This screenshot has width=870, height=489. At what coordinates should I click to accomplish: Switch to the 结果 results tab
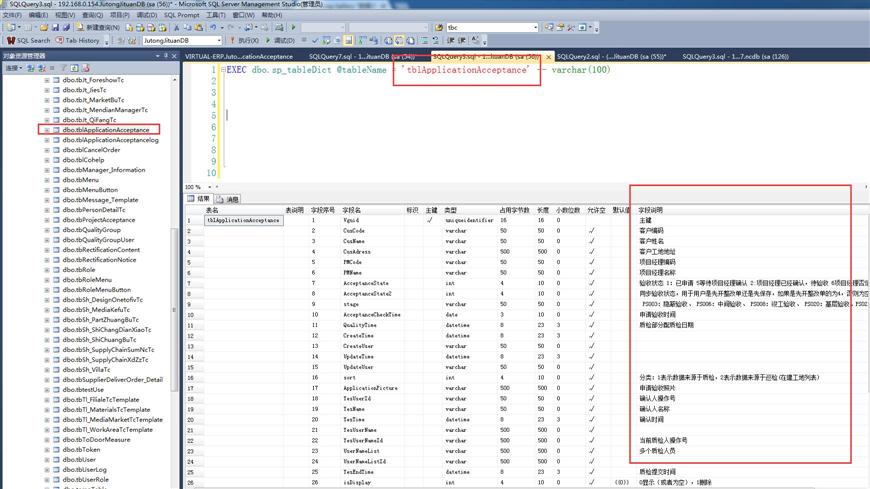pos(199,199)
